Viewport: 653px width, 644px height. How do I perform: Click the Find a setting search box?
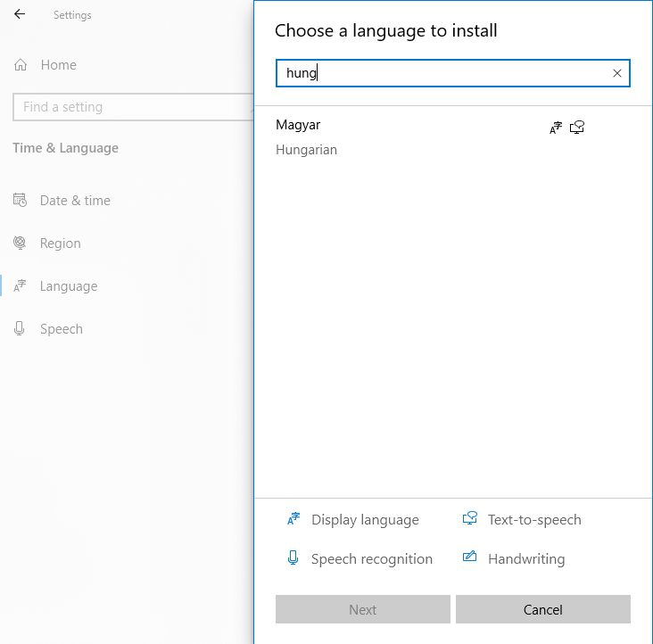click(134, 107)
